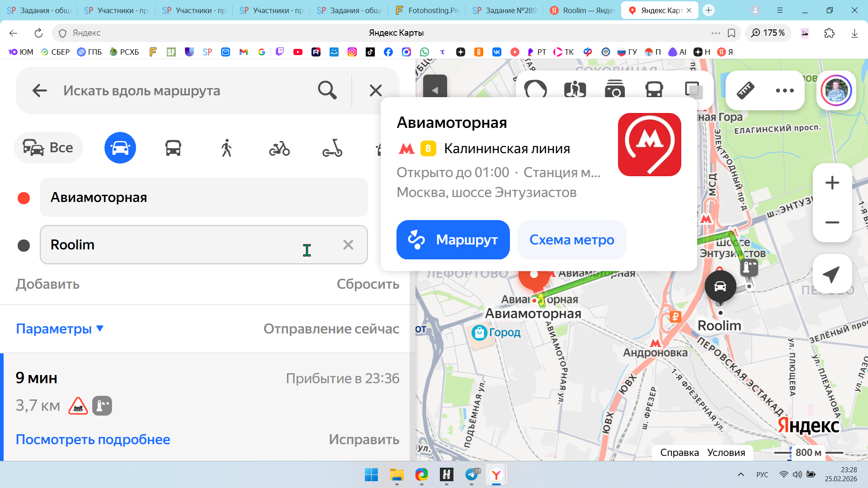
Task: Choose the walking route mode
Action: [x=226, y=148]
